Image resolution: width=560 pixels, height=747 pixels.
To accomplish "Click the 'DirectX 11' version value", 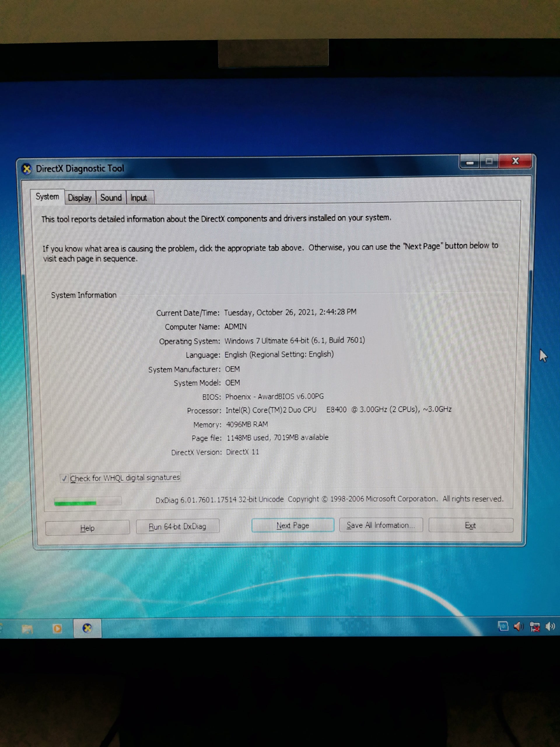I will tap(243, 452).
